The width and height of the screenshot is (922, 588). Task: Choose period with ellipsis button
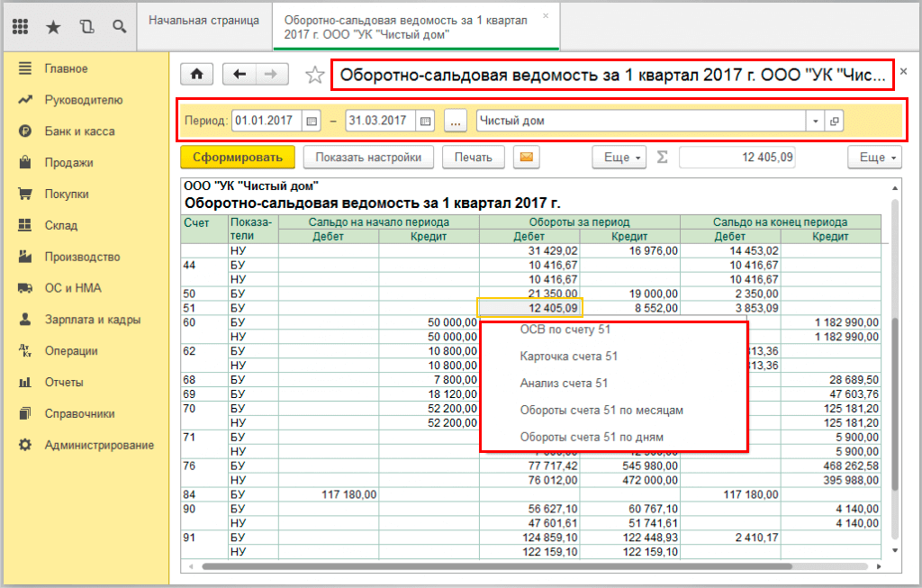(455, 122)
